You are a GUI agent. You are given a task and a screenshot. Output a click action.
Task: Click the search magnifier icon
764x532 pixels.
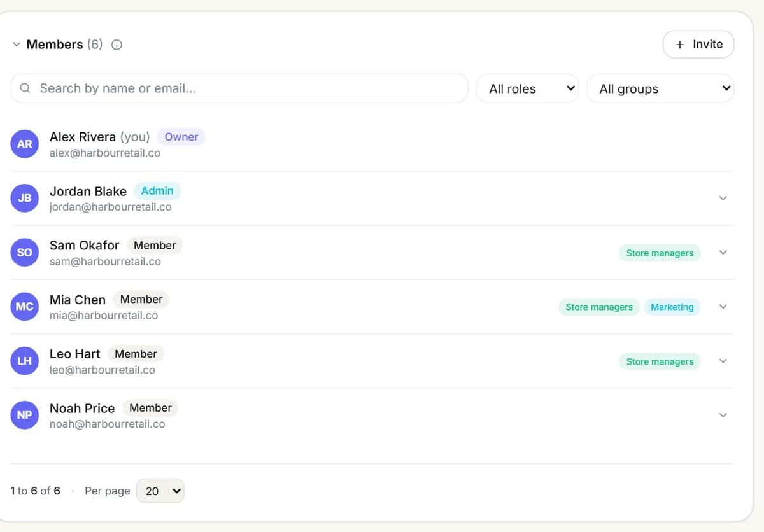[x=25, y=88]
